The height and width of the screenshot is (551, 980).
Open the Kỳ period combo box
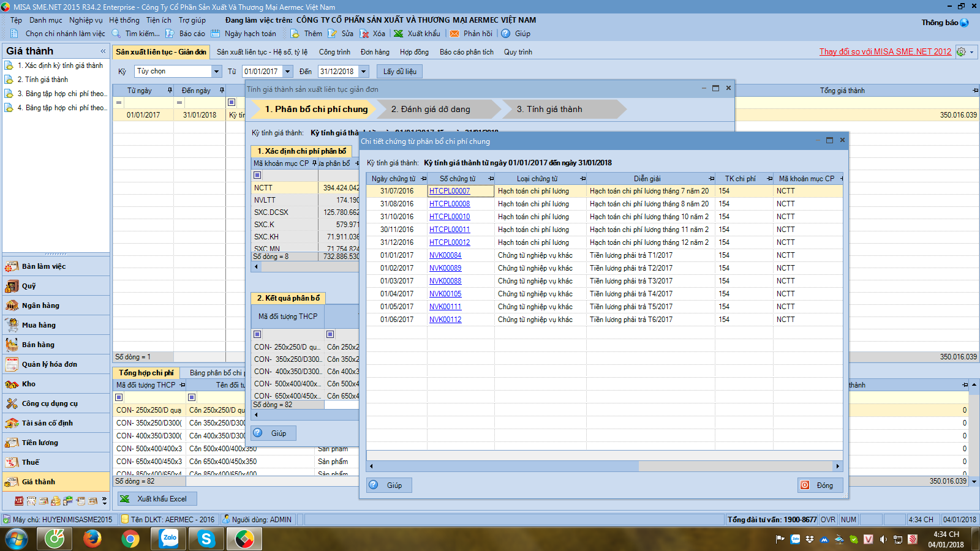pyautogui.click(x=216, y=72)
